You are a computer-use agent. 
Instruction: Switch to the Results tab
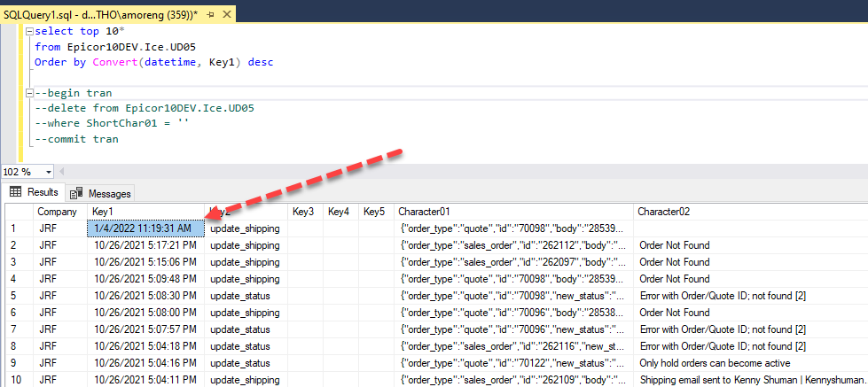pyautogui.click(x=35, y=192)
